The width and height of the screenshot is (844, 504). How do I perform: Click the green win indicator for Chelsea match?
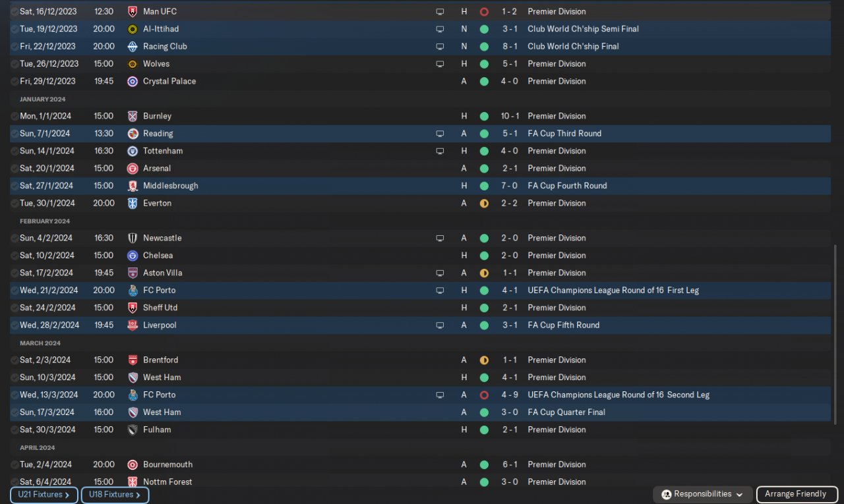point(484,256)
